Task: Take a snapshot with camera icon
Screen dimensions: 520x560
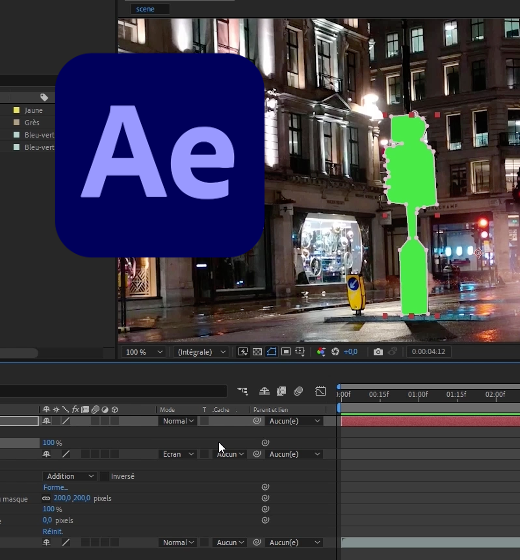Action: (x=378, y=352)
